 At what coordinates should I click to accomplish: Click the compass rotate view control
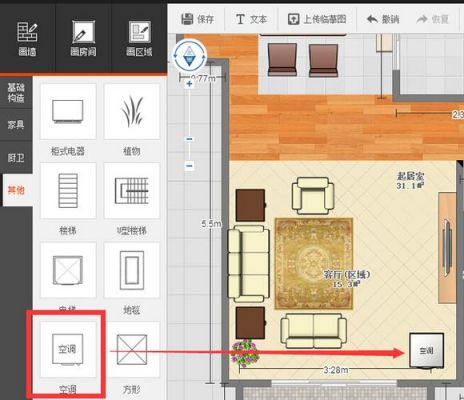(x=189, y=56)
